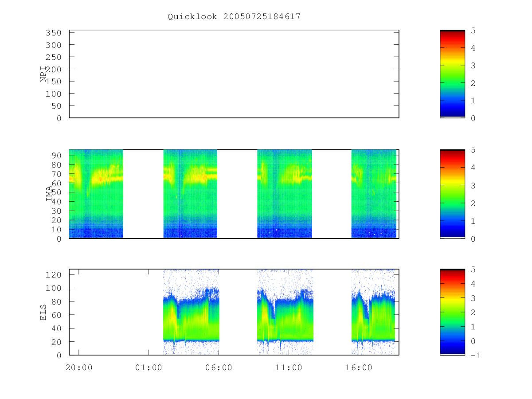Click the '350' tick on the NPI axis
This screenshot has width=532, height=399.
[54, 33]
